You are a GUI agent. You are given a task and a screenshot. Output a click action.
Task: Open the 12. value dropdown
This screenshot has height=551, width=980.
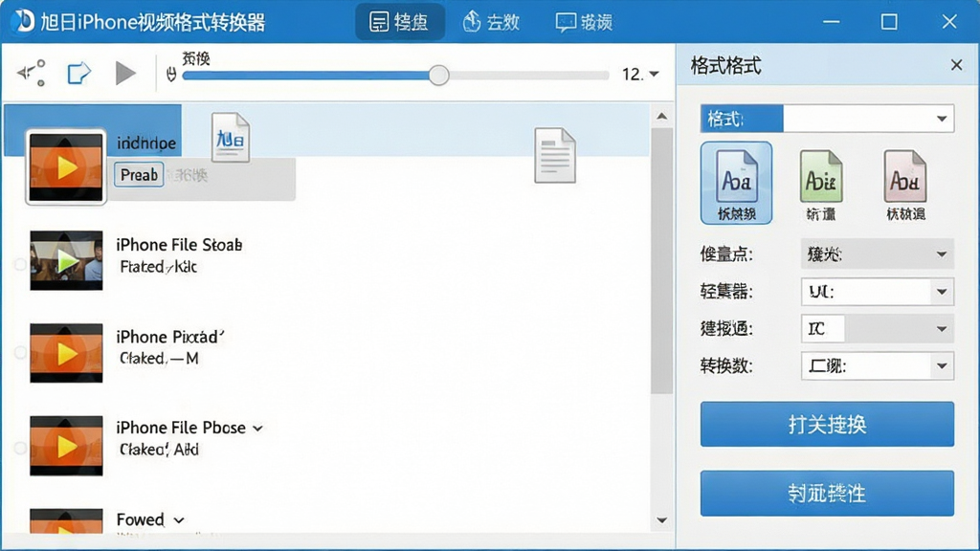click(x=640, y=75)
